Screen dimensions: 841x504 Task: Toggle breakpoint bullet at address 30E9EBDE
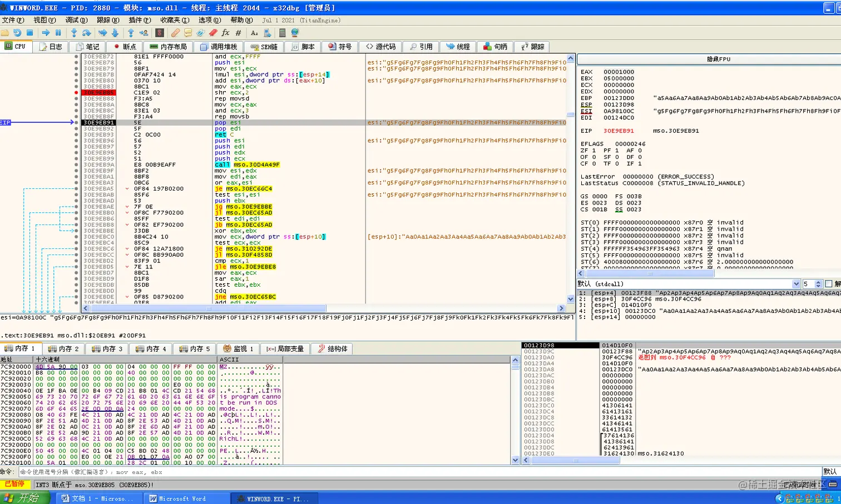coord(76,297)
